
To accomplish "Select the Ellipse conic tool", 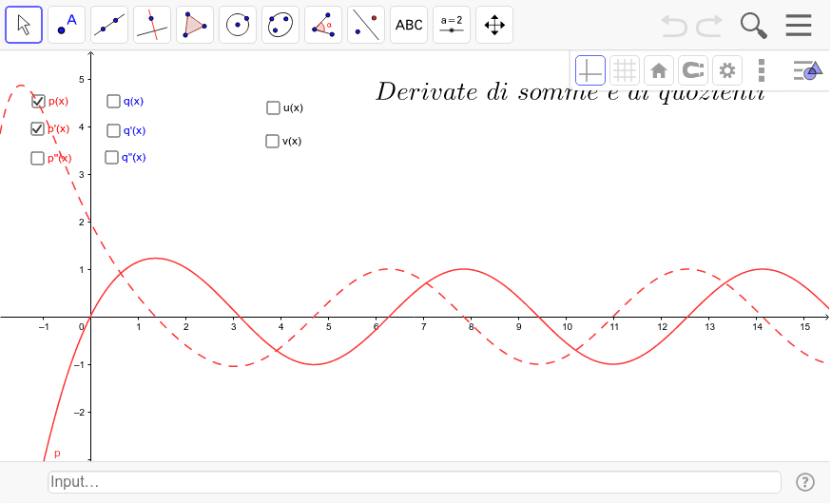I will coord(280,25).
